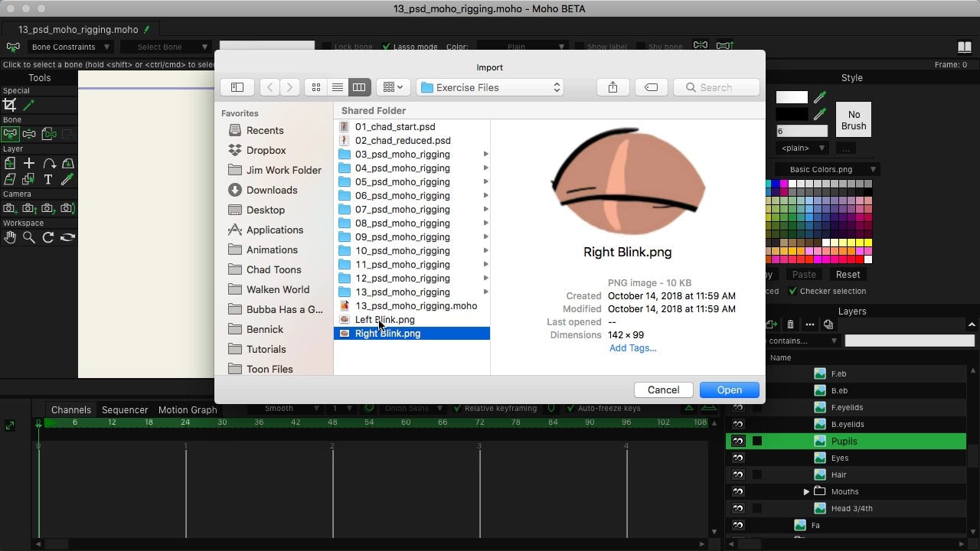Switch to the Motion Graph tab
Screen dimensions: 980x551
pos(187,409)
